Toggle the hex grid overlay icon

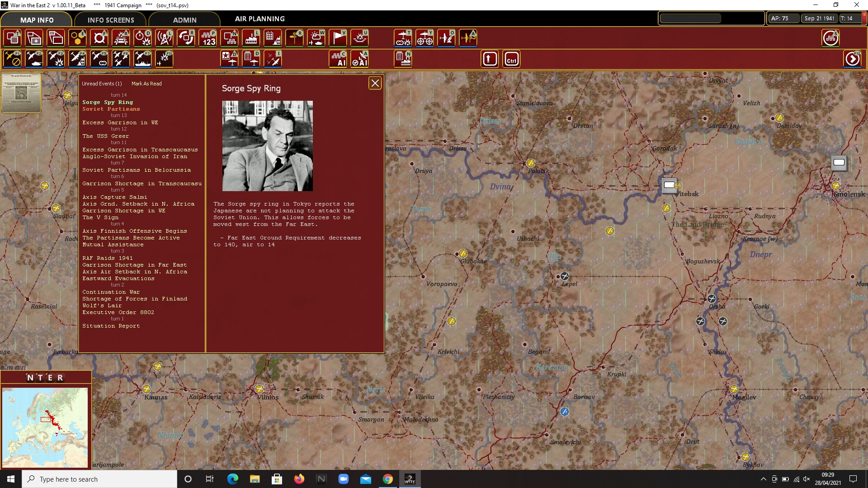point(77,38)
